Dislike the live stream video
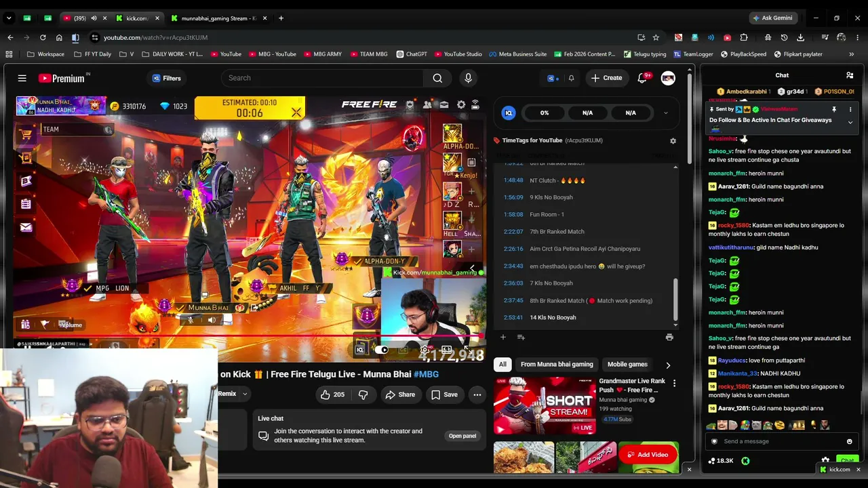This screenshot has height=488, width=868. [363, 394]
